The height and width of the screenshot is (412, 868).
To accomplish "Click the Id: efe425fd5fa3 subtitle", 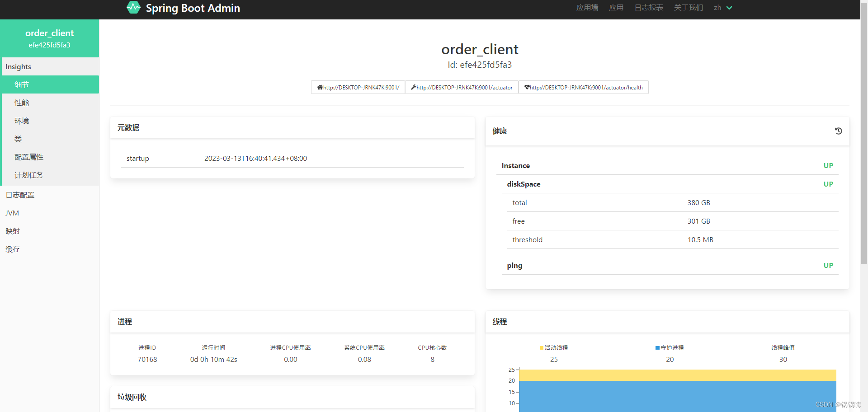I will 480,65.
